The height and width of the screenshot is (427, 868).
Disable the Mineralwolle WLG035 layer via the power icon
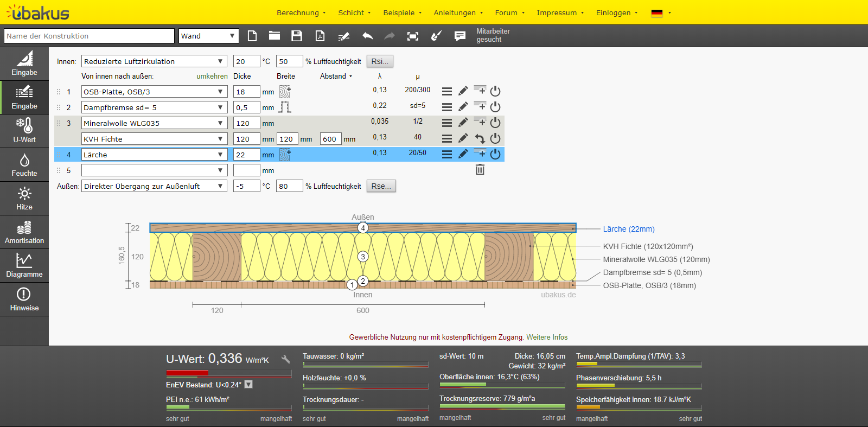[x=495, y=123]
